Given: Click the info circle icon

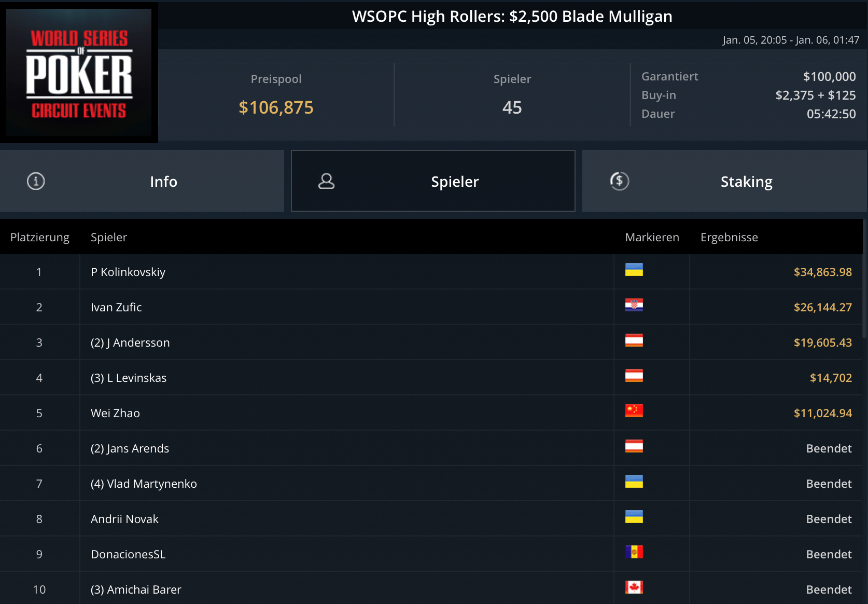Looking at the screenshot, I should click(36, 181).
